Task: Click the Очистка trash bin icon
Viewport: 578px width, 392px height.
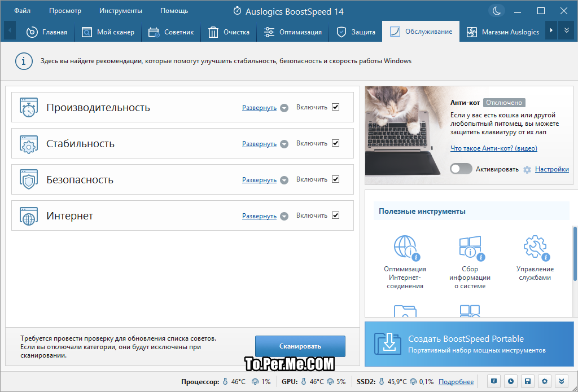Action: 213,32
